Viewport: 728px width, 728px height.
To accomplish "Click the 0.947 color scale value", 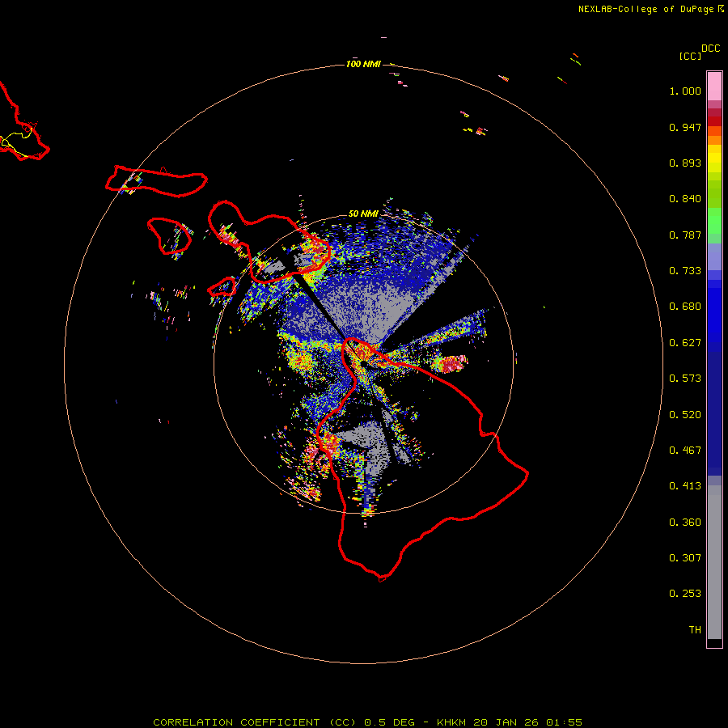I will click(685, 127).
